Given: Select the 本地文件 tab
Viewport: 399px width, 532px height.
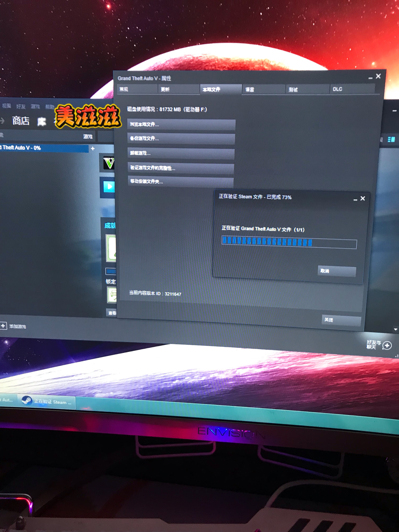Looking at the screenshot, I should click(221, 89).
